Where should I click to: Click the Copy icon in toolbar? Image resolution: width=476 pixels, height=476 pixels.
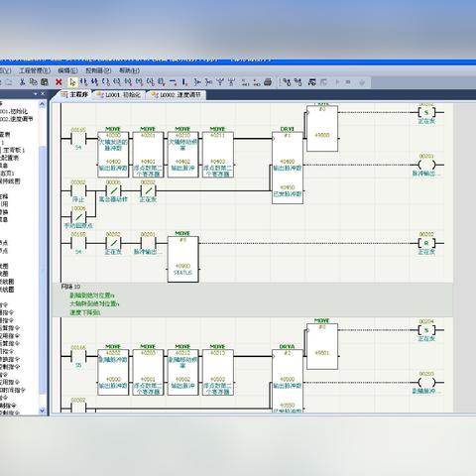(x=33, y=82)
